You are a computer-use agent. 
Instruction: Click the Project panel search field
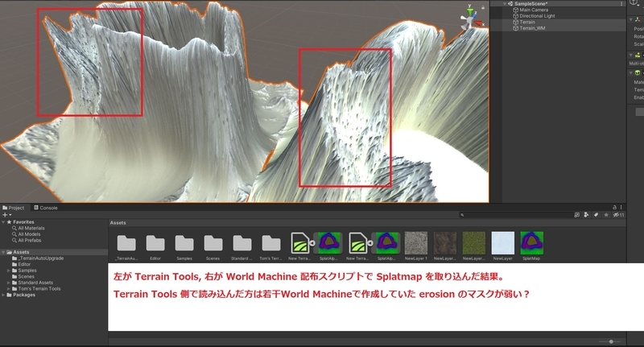[x=516, y=215]
